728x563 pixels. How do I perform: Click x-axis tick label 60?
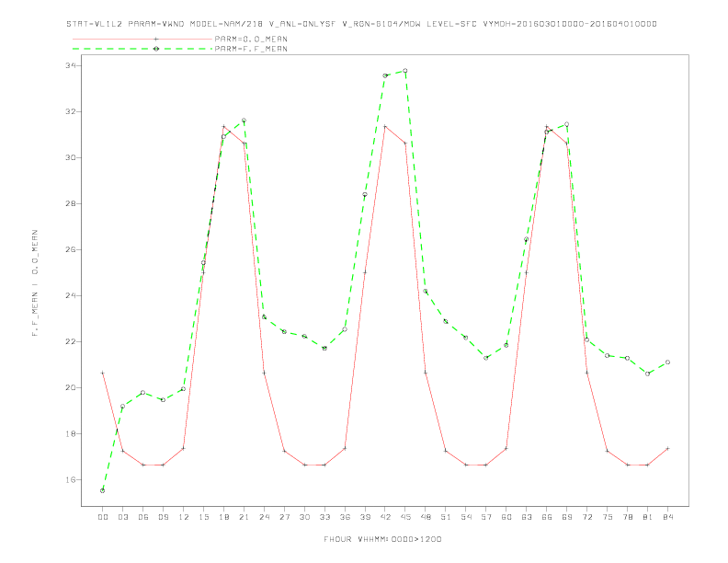[x=506, y=517]
